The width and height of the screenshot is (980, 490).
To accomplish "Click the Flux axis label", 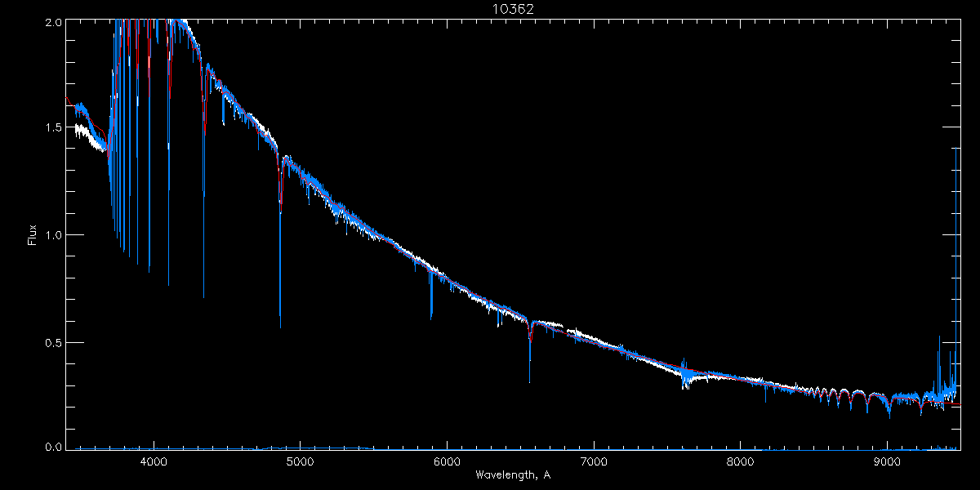I will pos(33,235).
